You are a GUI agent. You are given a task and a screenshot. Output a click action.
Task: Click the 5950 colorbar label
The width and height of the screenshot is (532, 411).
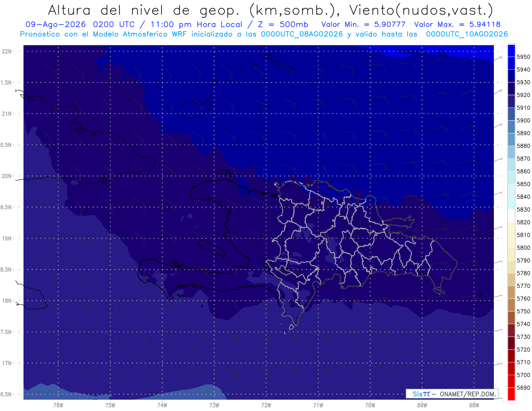pyautogui.click(x=524, y=57)
